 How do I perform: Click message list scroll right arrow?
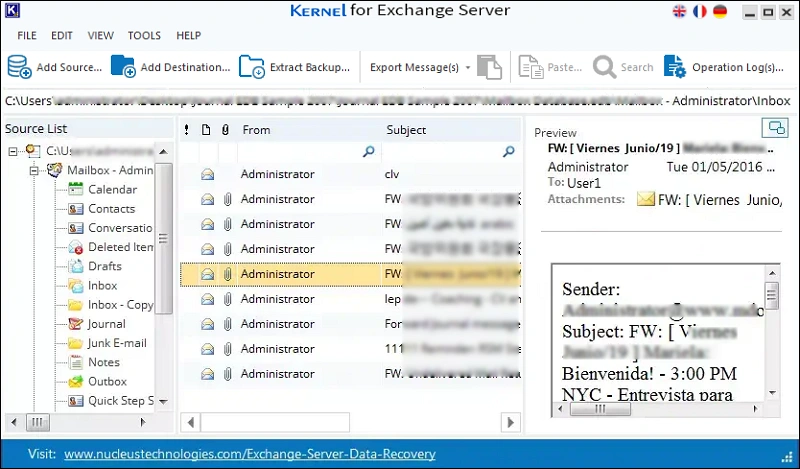coord(510,423)
